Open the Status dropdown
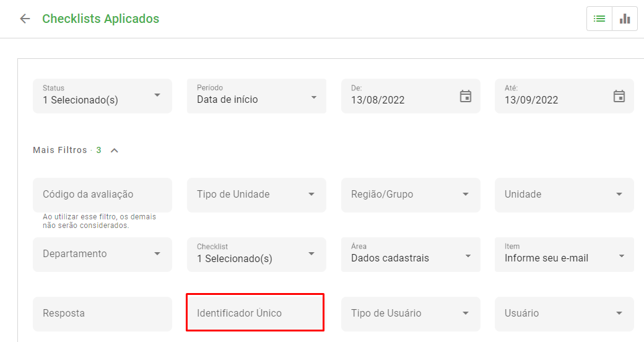 click(102, 96)
